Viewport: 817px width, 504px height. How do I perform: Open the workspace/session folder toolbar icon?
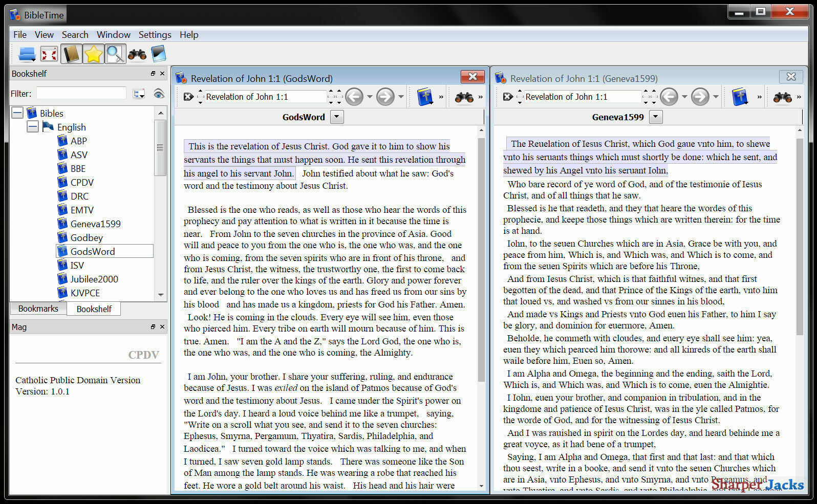(27, 54)
